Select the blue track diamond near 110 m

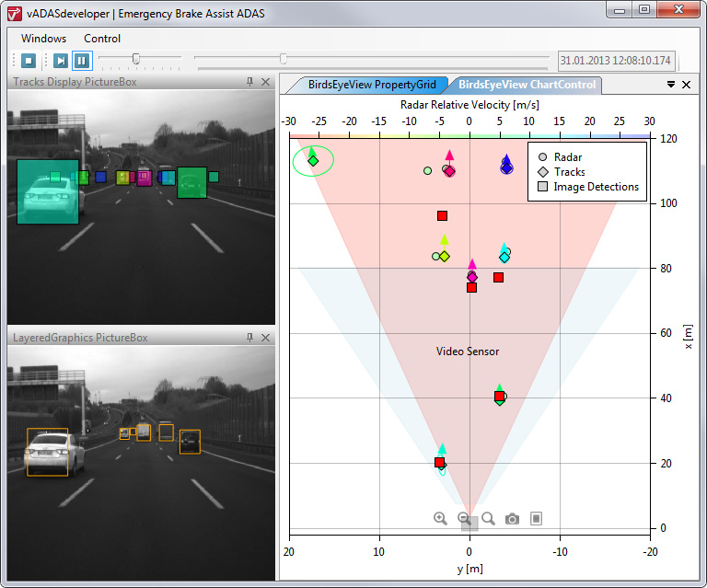tap(507, 168)
